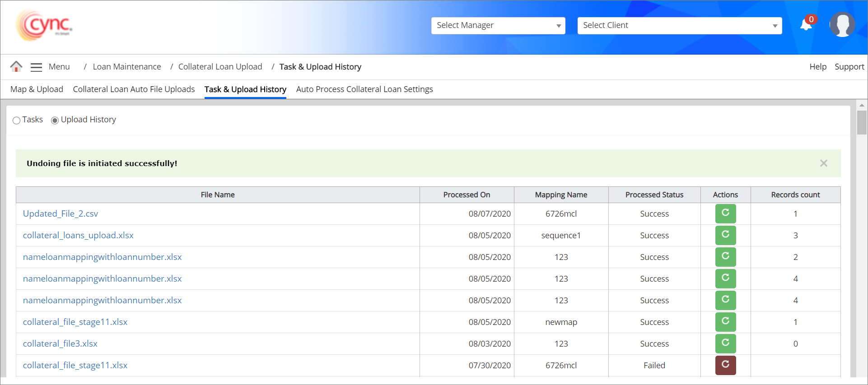Screen dimensions: 868x385
Task: Click the red undo icon on Failed row
Action: point(725,365)
